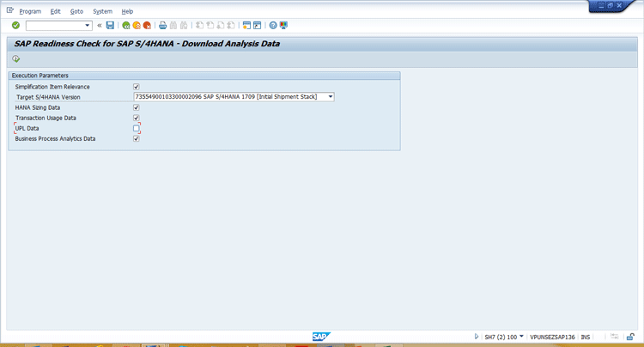Click the VPUNSEZSAP136 server name in status bar
The image size is (644, 347).
(x=552, y=338)
